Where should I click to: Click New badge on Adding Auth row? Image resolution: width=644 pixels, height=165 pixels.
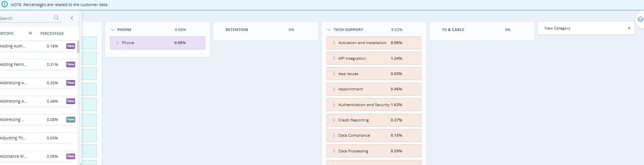pos(70,46)
